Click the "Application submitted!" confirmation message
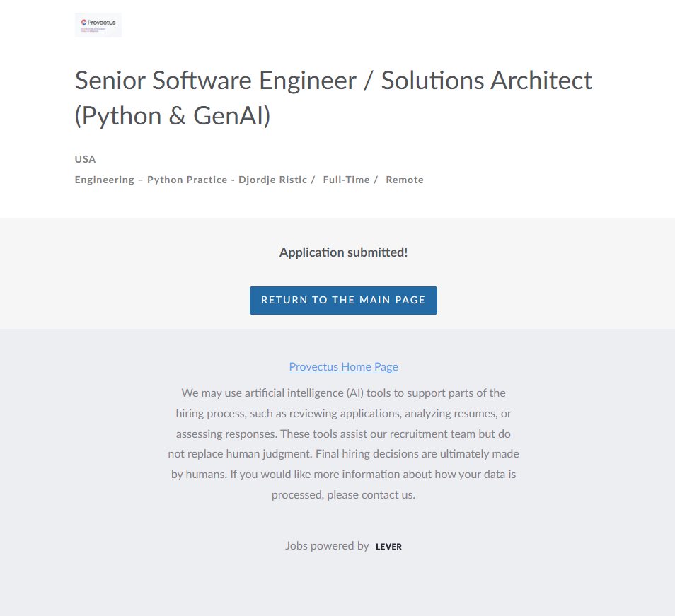The image size is (675, 616). pyautogui.click(x=343, y=252)
